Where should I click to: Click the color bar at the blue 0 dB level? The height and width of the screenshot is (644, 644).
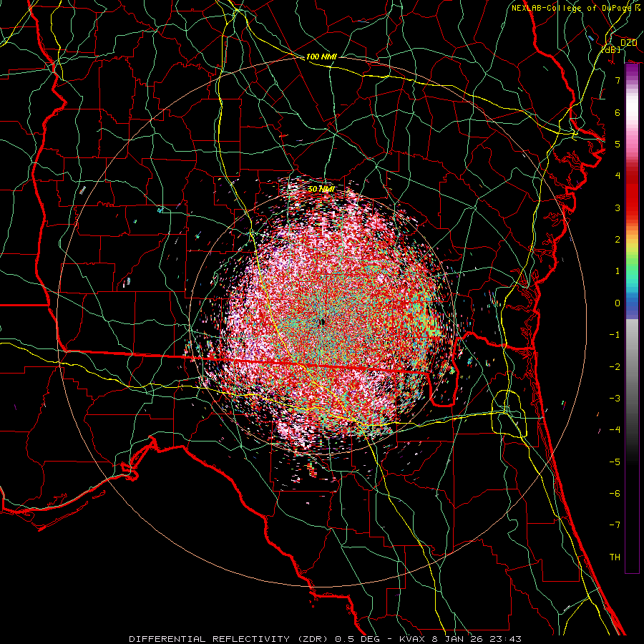click(632, 303)
